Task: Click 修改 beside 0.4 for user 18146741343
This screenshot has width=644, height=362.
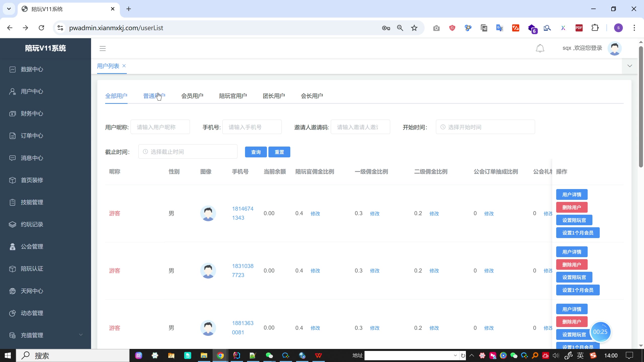Action: pyautogui.click(x=315, y=213)
